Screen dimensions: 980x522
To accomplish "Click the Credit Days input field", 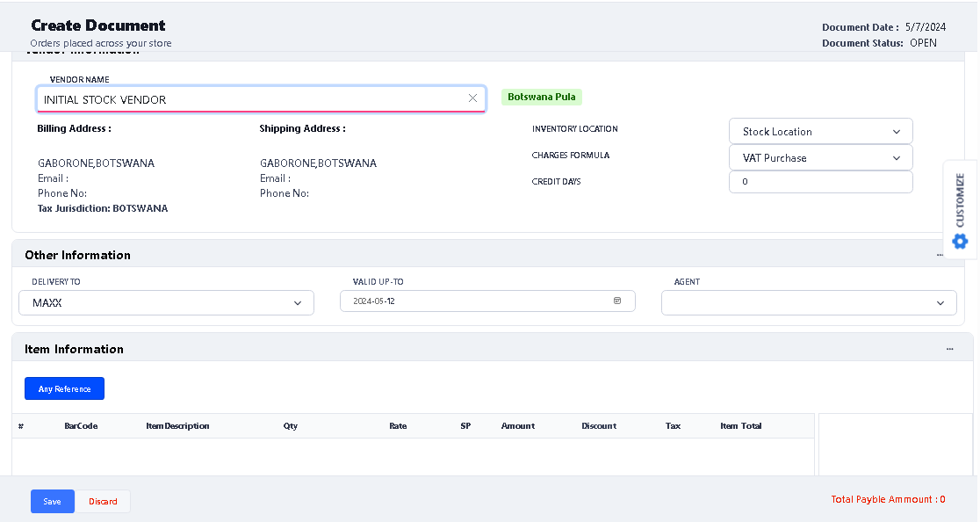I will (820, 182).
